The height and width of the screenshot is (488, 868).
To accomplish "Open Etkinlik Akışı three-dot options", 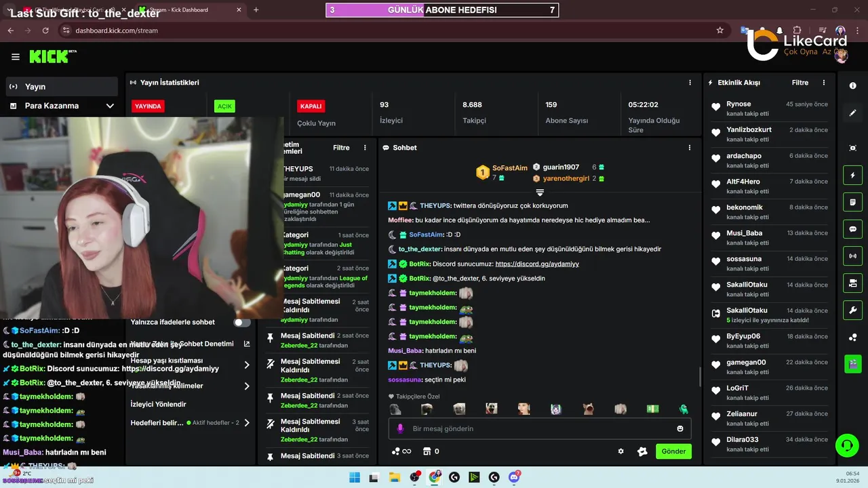I will click(x=824, y=83).
